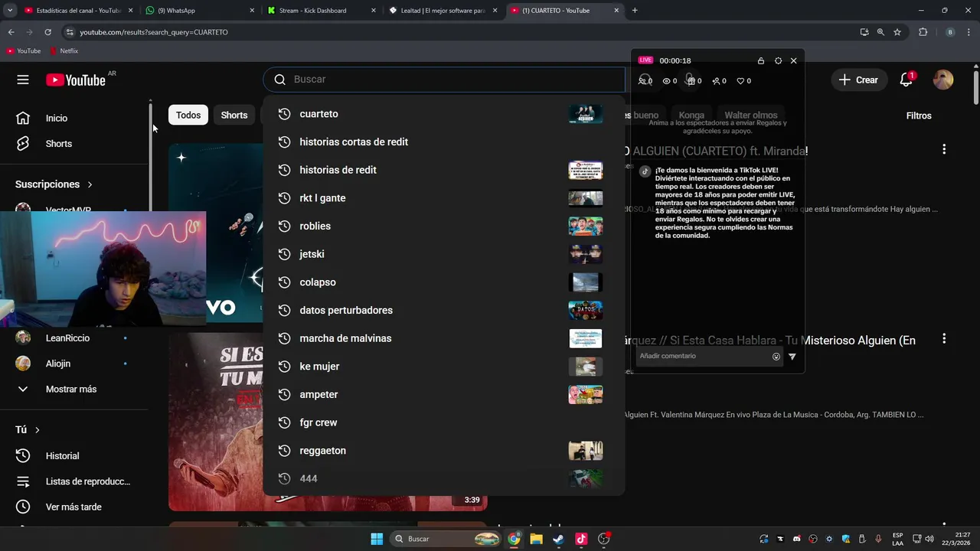Click the thumbnail beside 'roblies' suggestion
Screen dimensions: 980x551
point(586,226)
